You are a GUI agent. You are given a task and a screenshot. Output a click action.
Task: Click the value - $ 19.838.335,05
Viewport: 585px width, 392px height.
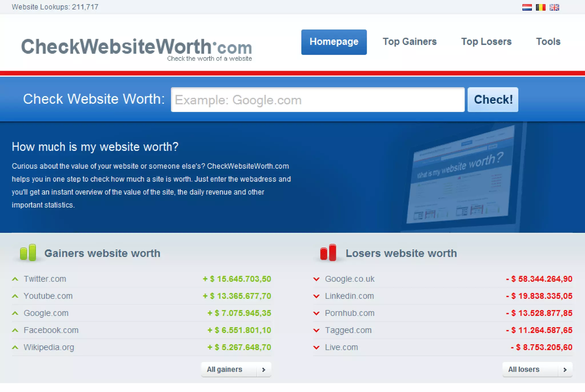click(539, 296)
